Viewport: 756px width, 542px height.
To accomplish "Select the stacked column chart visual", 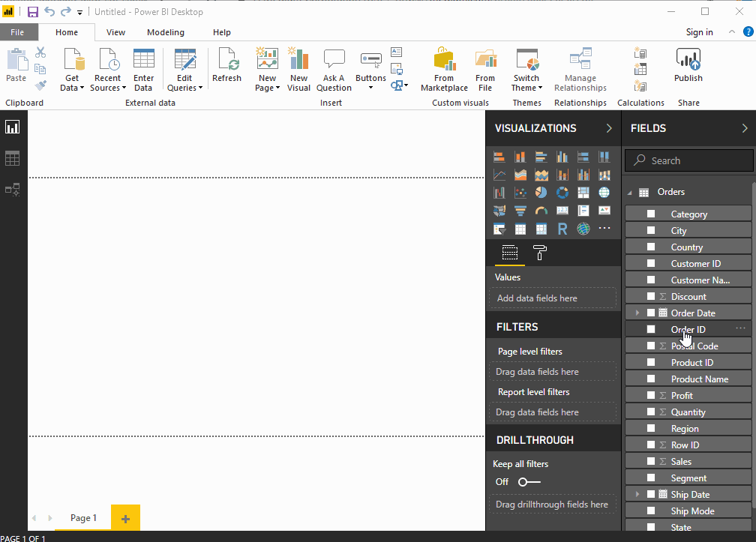I will point(520,157).
